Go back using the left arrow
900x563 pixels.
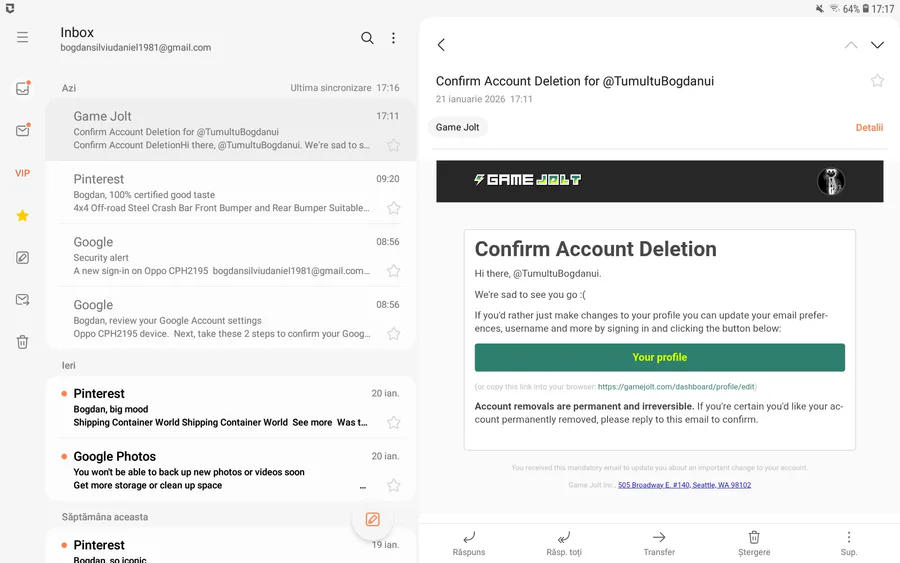coord(441,45)
